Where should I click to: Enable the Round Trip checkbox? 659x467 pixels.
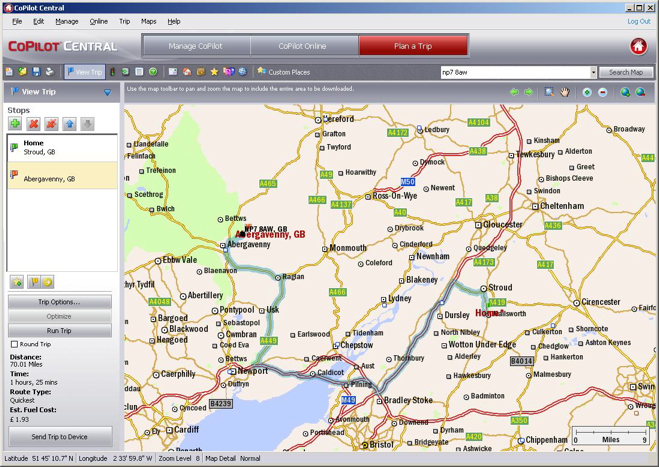[x=14, y=344]
